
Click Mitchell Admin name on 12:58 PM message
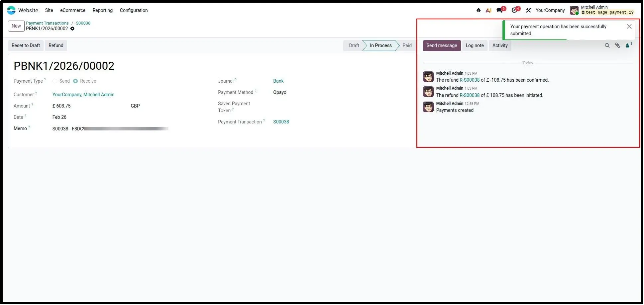450,104
